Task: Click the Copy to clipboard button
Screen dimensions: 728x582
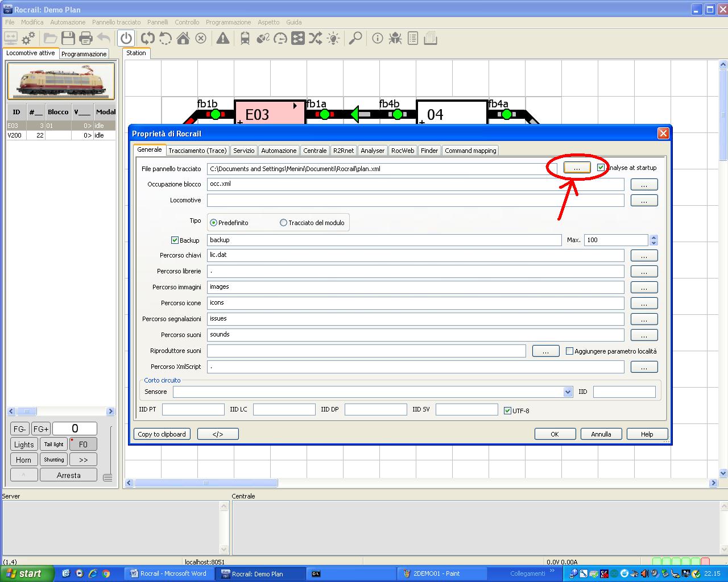Action: 162,434
